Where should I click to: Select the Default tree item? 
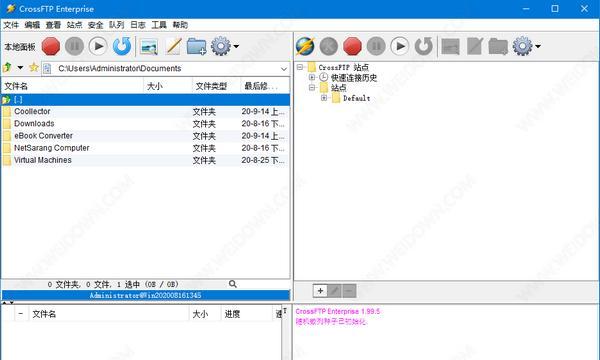click(357, 98)
